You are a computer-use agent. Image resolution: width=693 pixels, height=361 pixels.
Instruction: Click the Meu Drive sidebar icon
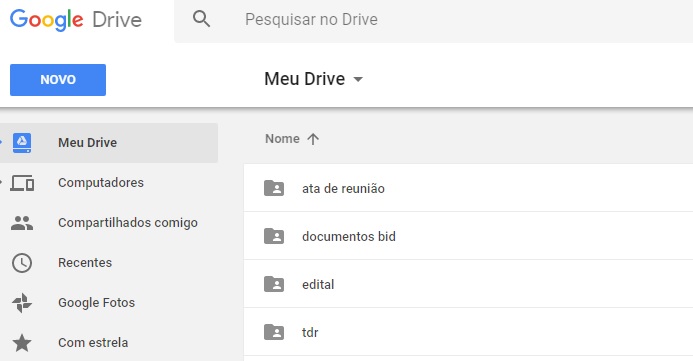click(x=22, y=143)
